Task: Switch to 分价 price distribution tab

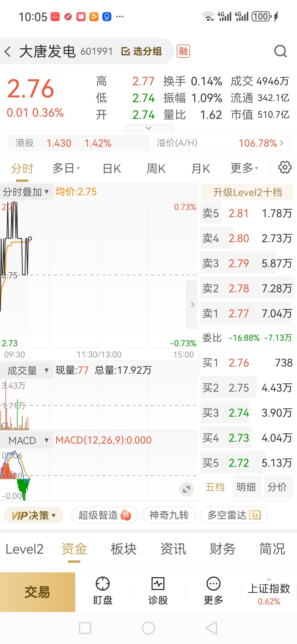Action: point(277,487)
